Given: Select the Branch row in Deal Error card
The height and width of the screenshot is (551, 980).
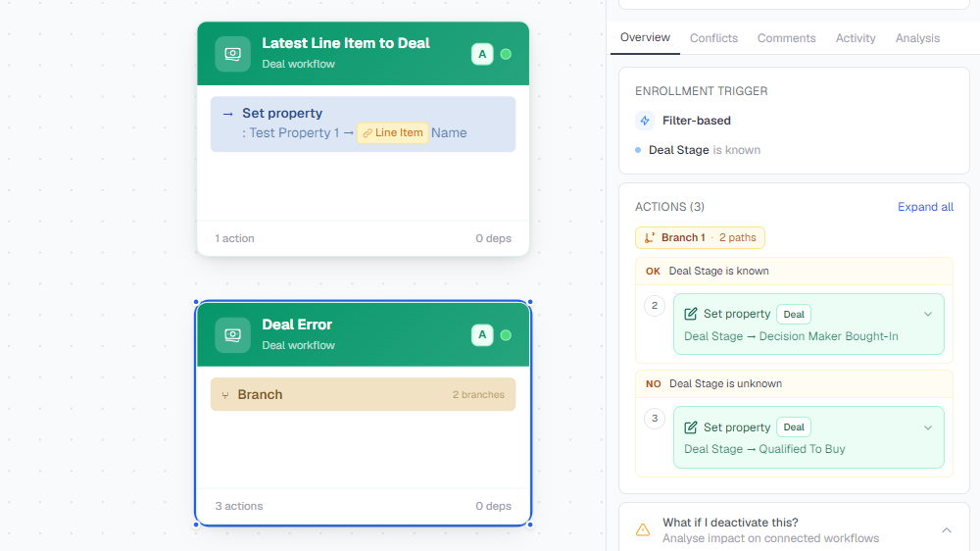Looking at the screenshot, I should 364,395.
